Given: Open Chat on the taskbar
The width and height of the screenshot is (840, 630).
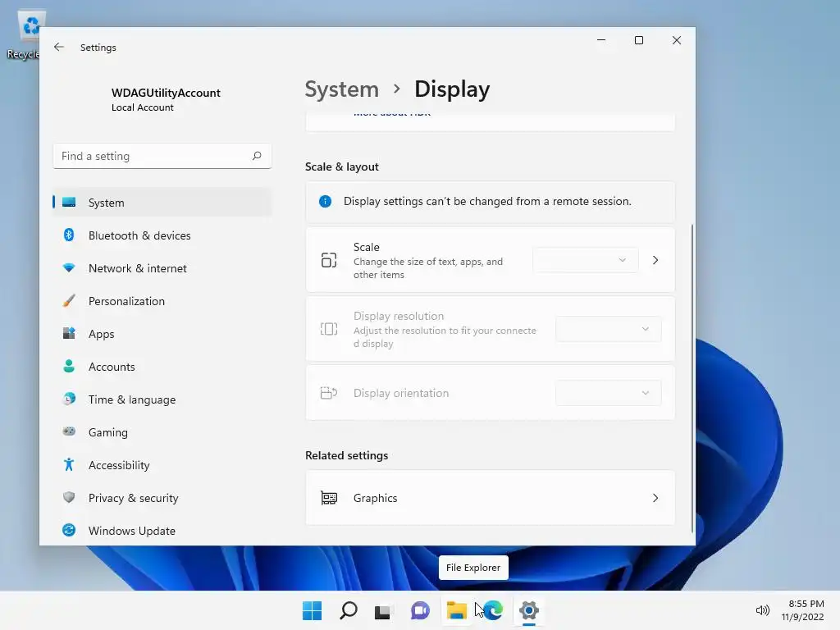Looking at the screenshot, I should point(420,610).
